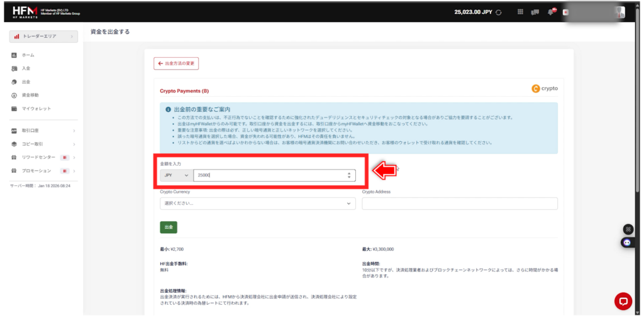Screen dimensions: 644x316
Task: Expand the トレーダーエリア selector
Action: [43, 36]
